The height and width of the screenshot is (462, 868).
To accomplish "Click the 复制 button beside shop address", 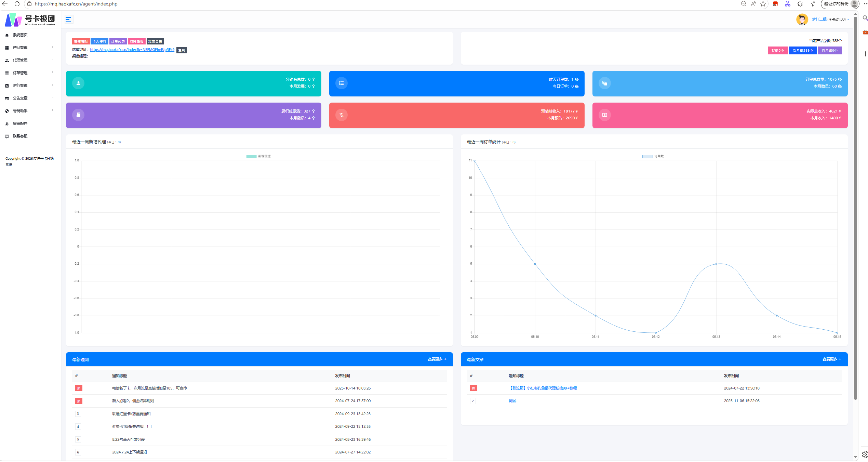I will (x=182, y=50).
